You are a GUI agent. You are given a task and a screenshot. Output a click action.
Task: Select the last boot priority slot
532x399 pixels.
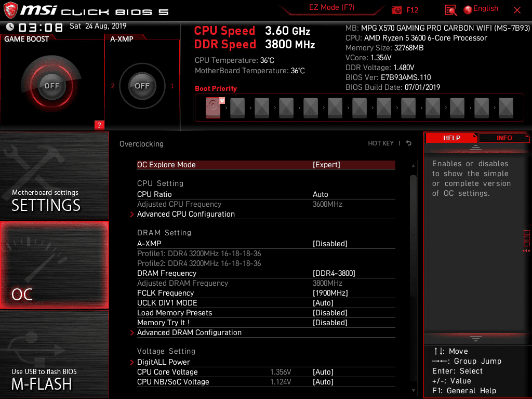pos(506,108)
